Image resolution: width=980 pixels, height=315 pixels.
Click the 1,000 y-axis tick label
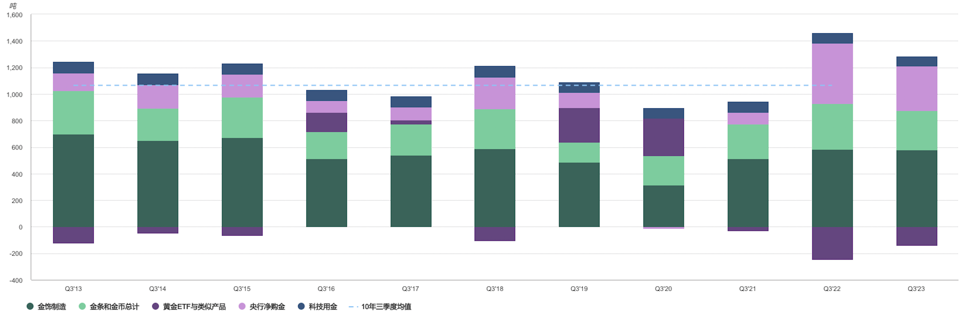click(x=14, y=95)
